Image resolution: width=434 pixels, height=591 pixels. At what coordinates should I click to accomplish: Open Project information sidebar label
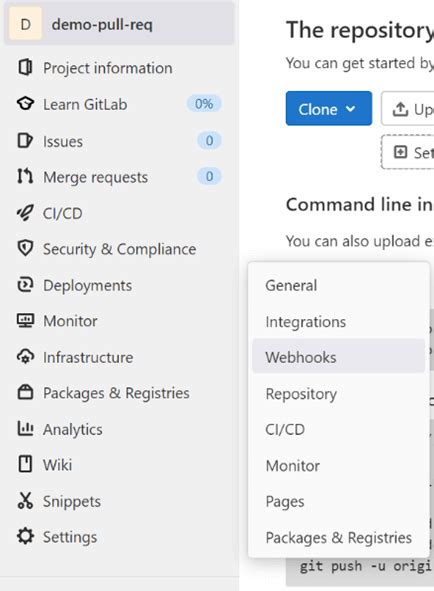point(108,68)
